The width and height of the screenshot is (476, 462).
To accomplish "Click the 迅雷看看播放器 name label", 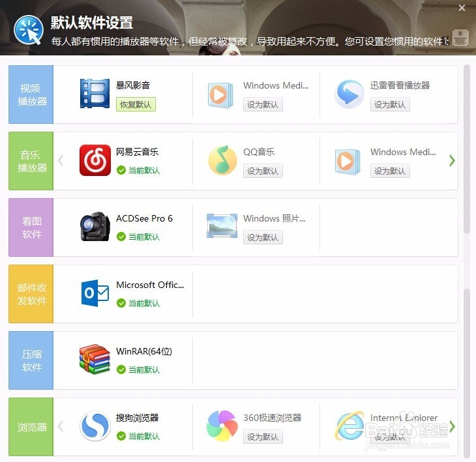I will pos(400,85).
